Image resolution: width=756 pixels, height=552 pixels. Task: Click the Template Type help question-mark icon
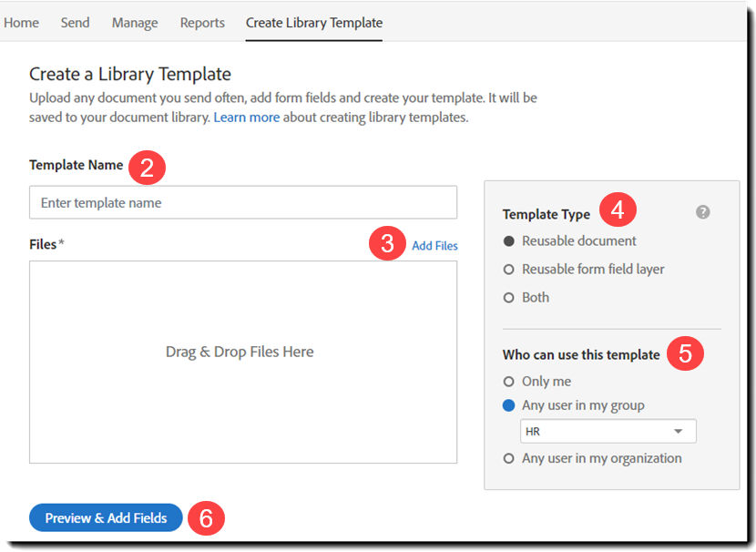click(702, 212)
